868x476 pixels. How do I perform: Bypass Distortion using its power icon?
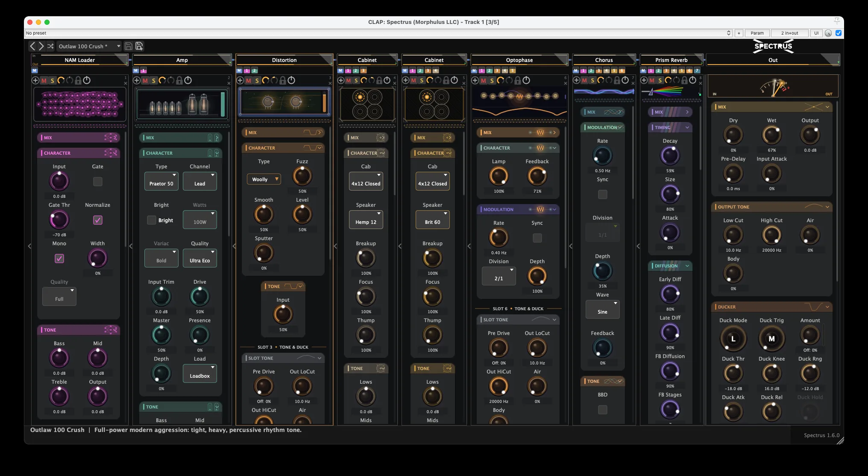pyautogui.click(x=291, y=80)
